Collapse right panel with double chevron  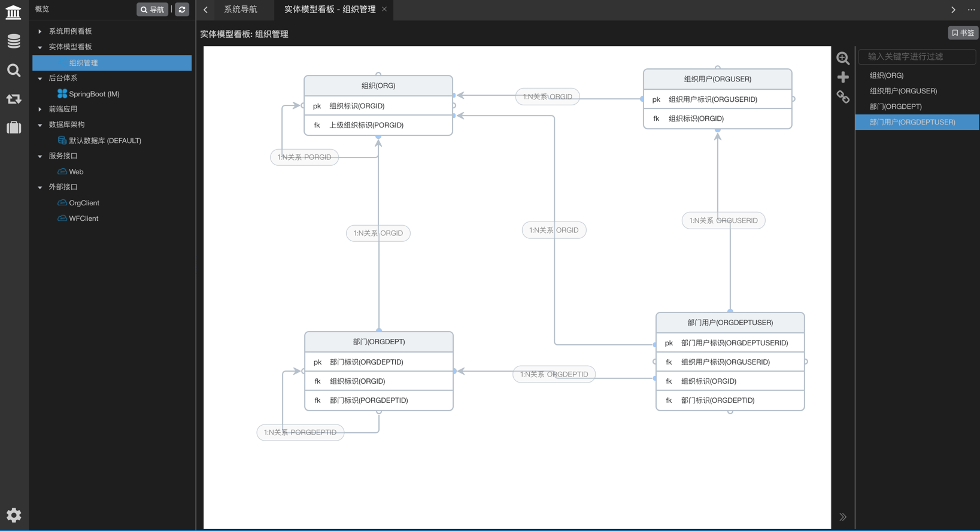coord(843,517)
